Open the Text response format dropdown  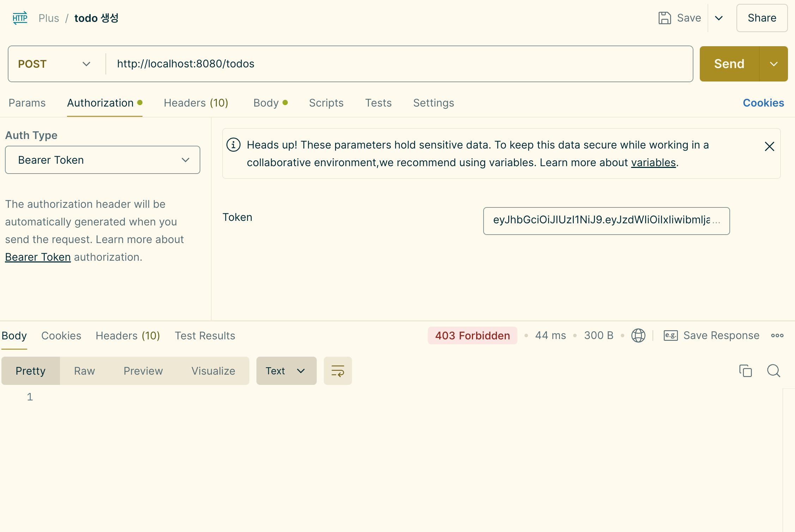(286, 371)
